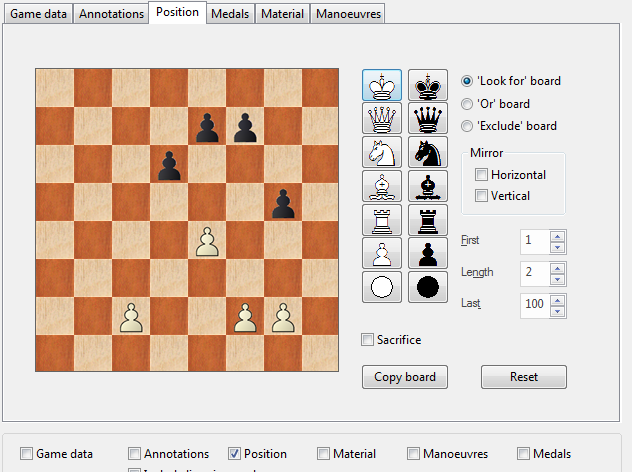Click the white pawn on g2
The width and height of the screenshot is (632, 472).
click(x=283, y=316)
